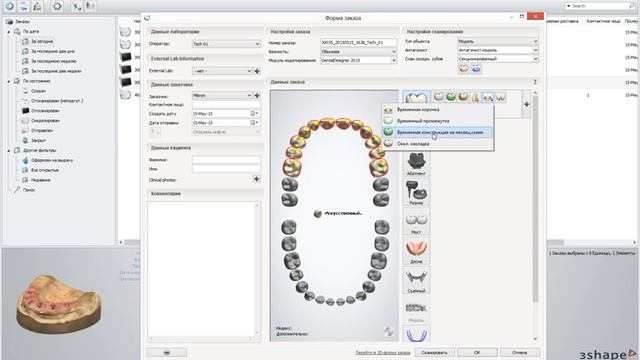This screenshot has width=640, height=360.
Task: Select the Мост (bridge) restoration icon
Action: tap(416, 222)
